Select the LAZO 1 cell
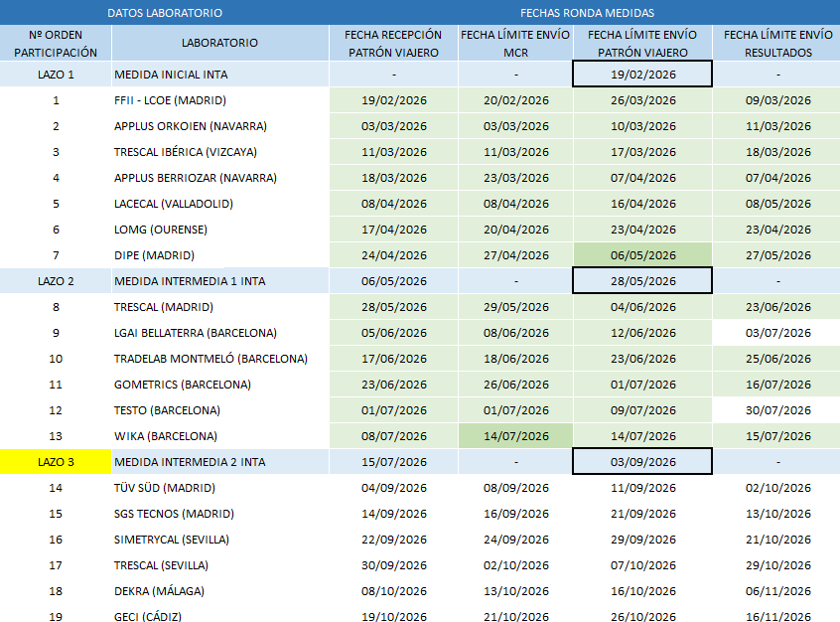840x622 pixels. click(56, 75)
